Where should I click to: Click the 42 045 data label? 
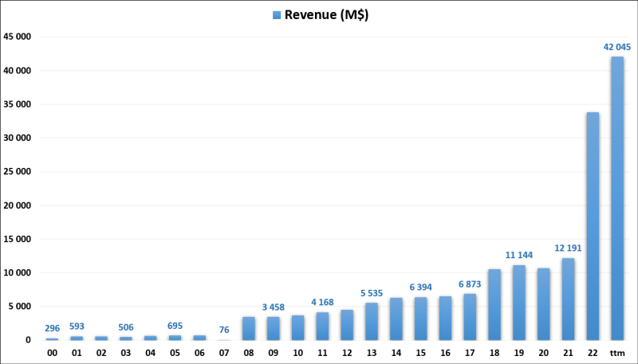tap(617, 48)
